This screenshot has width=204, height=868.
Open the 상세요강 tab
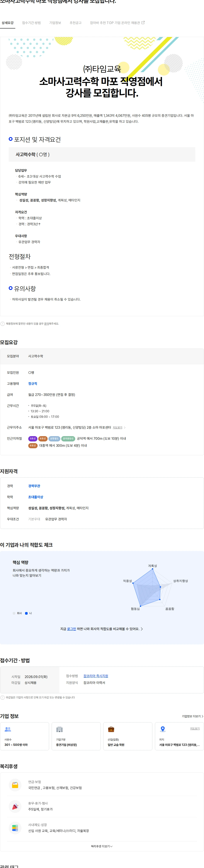point(7,23)
